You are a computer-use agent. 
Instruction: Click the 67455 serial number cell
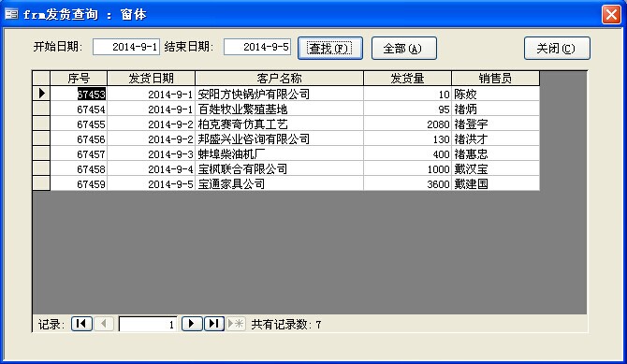tap(79, 124)
